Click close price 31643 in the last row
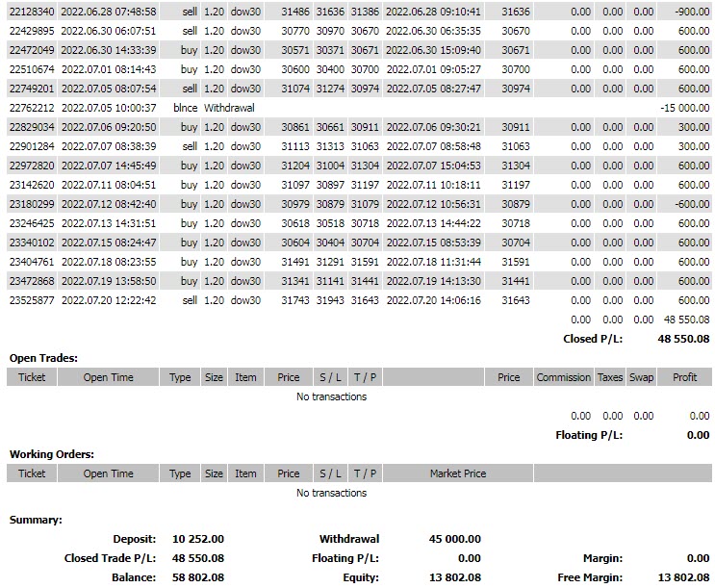Image resolution: width=715 pixels, height=588 pixels. [516, 300]
